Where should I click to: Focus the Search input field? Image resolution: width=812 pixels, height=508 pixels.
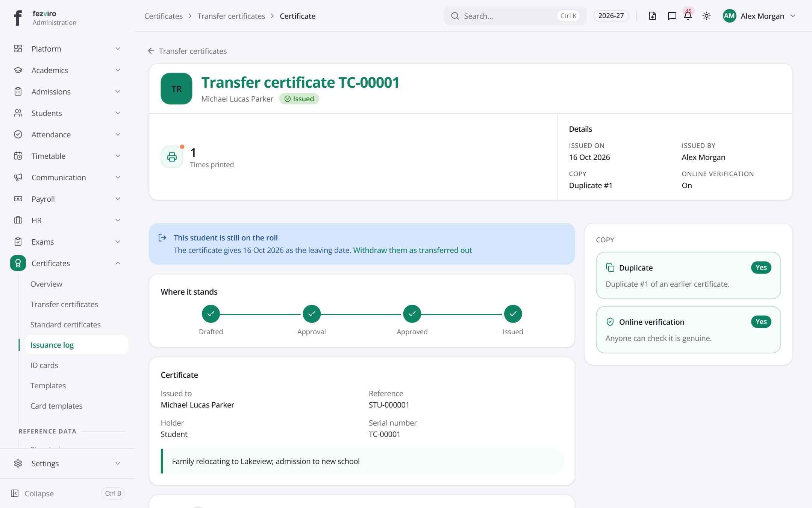[515, 16]
